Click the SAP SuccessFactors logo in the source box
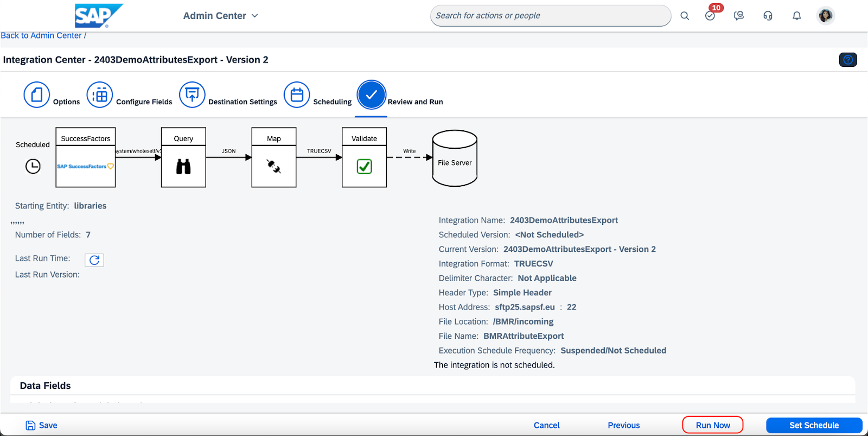The width and height of the screenshot is (868, 436). point(85,166)
